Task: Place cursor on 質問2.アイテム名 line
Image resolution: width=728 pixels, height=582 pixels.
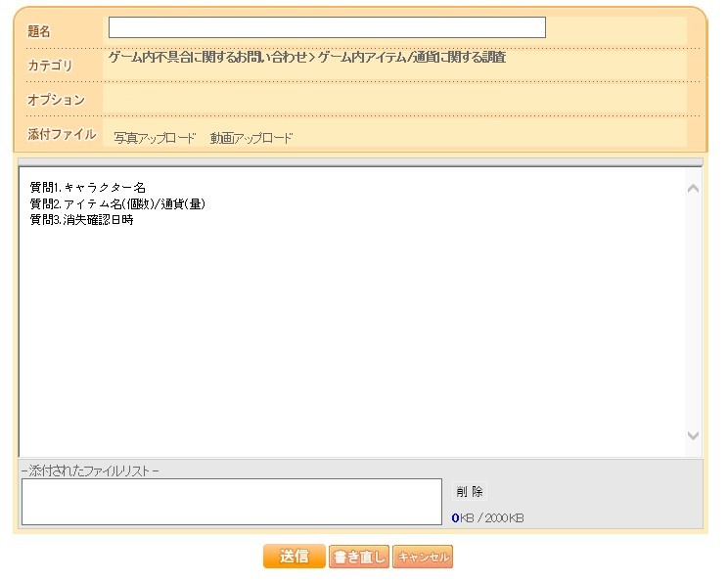Action: tap(117, 203)
